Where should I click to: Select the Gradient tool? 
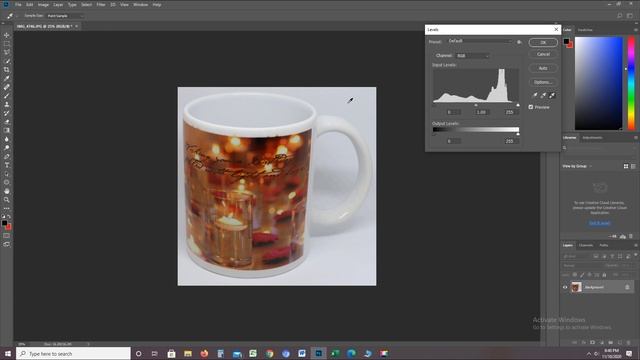7,130
